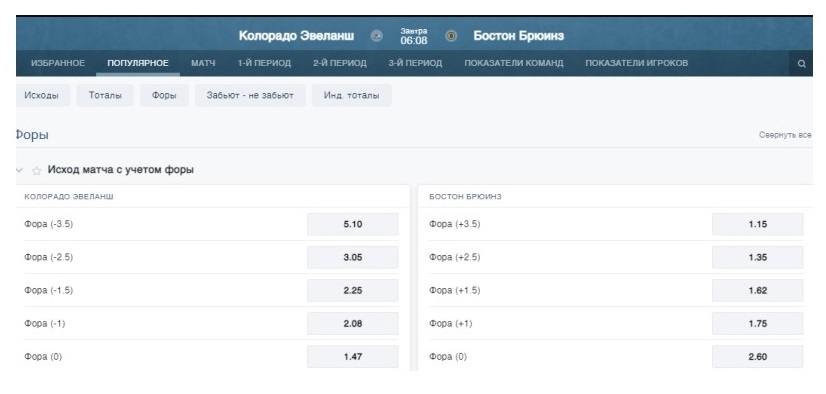Switch to the 3-й период tab

click(x=415, y=63)
